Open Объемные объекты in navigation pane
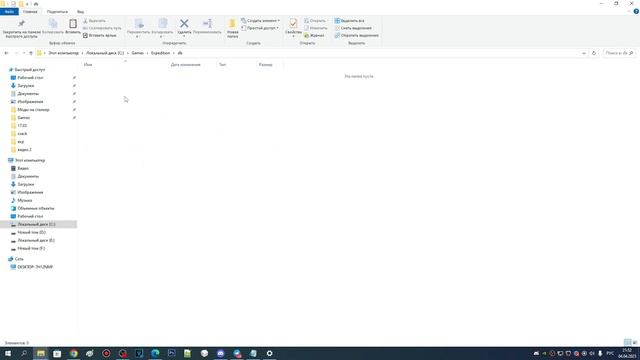 (36, 208)
